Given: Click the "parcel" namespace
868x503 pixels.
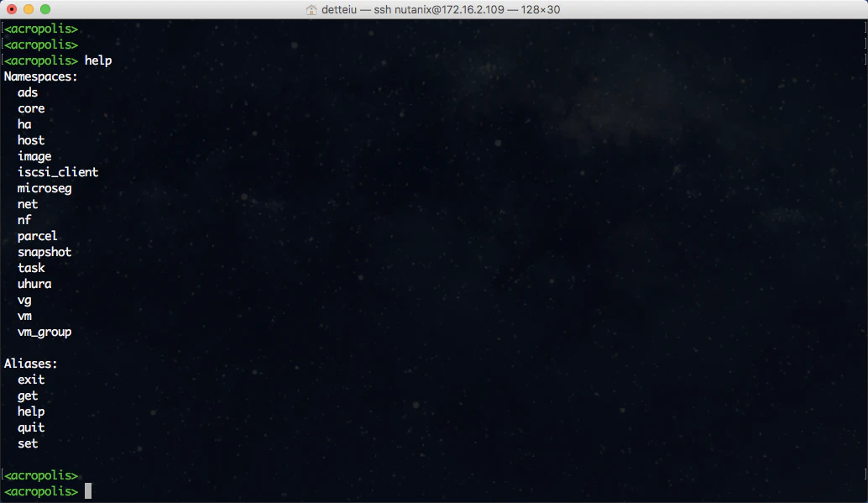Looking at the screenshot, I should (38, 236).
